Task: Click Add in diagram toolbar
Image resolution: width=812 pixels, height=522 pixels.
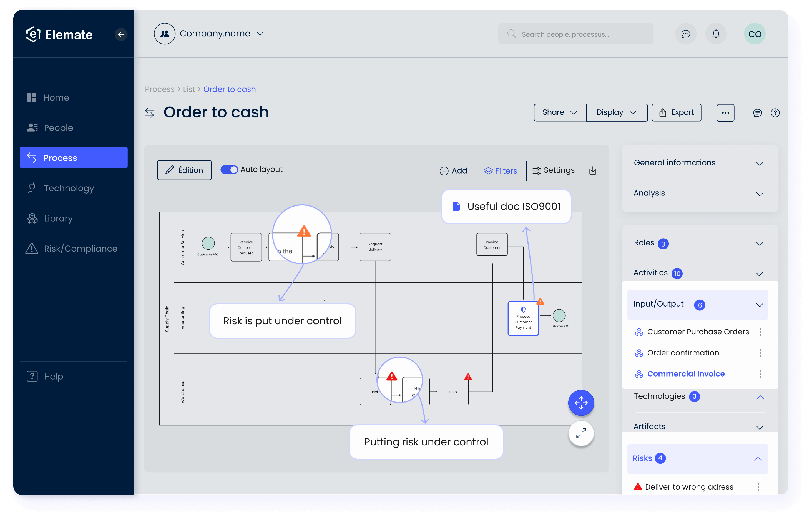Action: [453, 171]
